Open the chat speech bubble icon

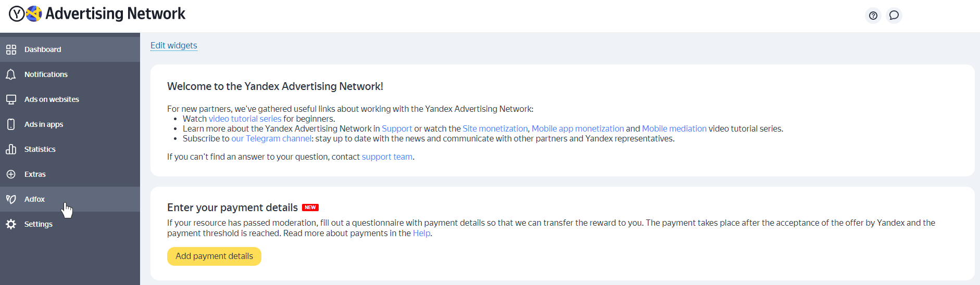tap(894, 16)
